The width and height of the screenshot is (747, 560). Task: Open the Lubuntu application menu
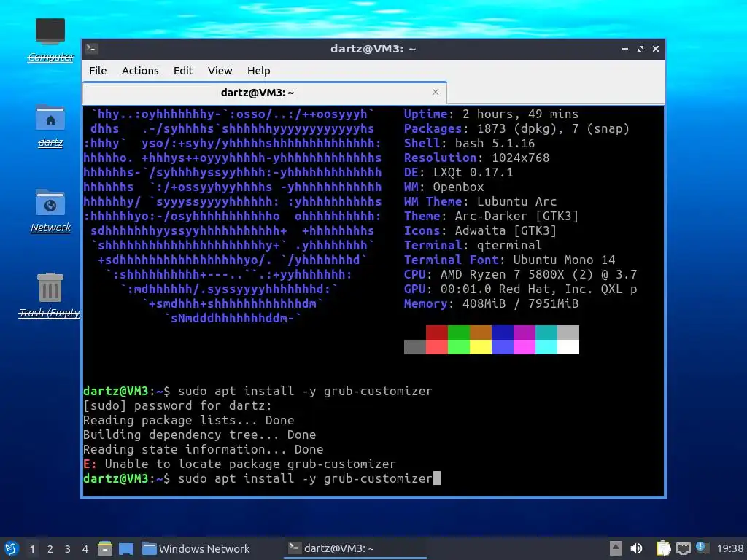coord(12,548)
